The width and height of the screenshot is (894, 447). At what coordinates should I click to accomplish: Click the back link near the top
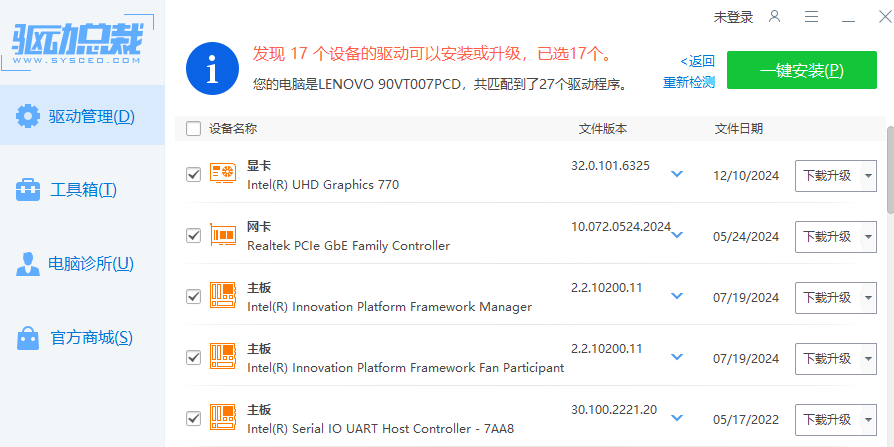pyautogui.click(x=698, y=61)
